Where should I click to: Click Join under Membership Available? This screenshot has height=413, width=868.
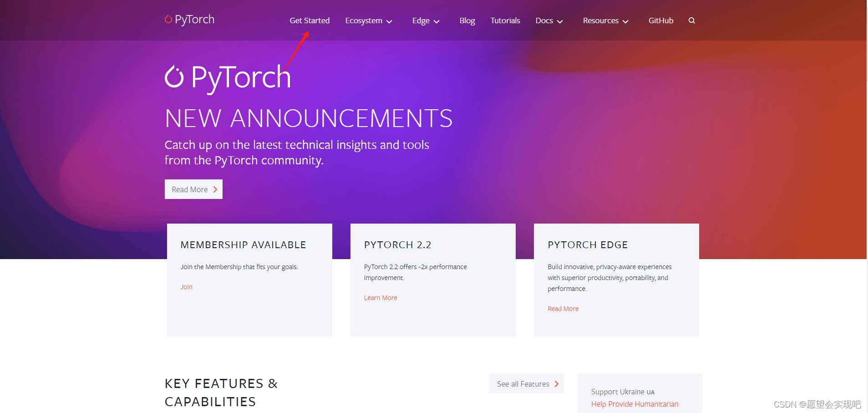pyautogui.click(x=186, y=286)
